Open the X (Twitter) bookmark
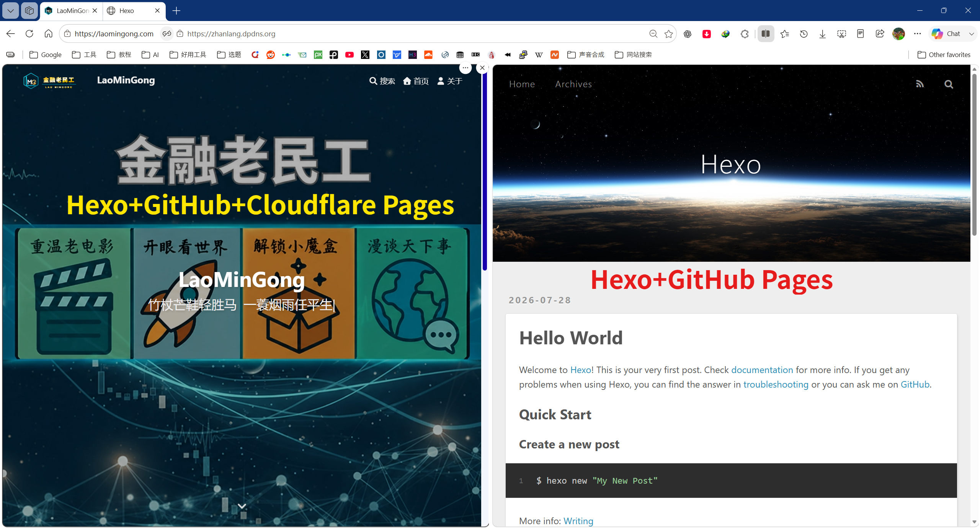This screenshot has width=980, height=528. point(365,55)
